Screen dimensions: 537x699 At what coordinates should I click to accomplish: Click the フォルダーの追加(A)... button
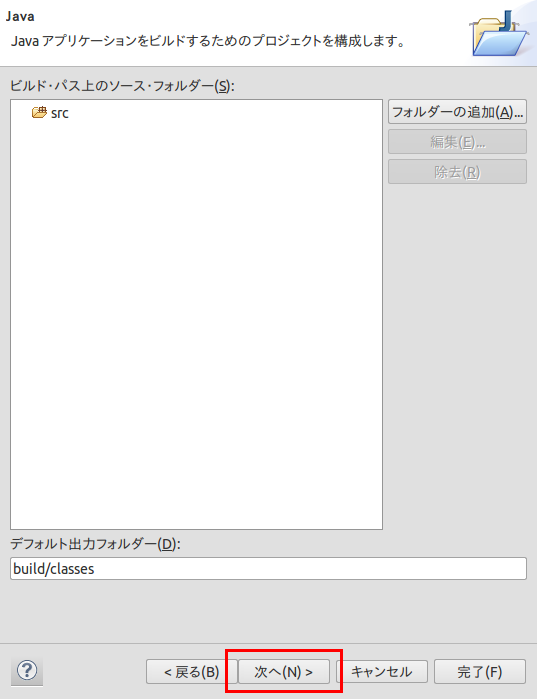tap(457, 111)
